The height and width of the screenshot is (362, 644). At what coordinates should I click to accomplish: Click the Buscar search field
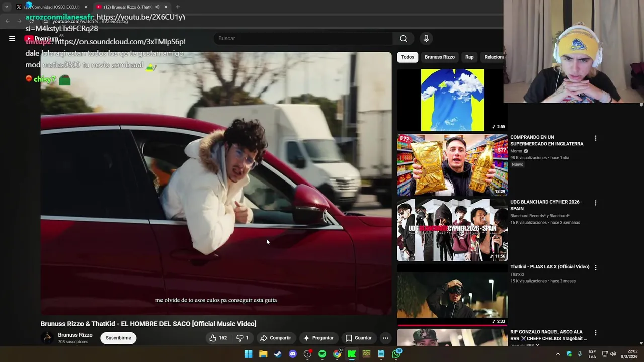[303, 39]
